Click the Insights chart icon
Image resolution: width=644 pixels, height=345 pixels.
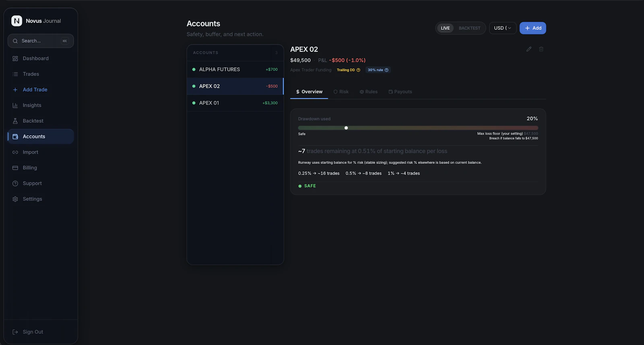[x=15, y=105]
